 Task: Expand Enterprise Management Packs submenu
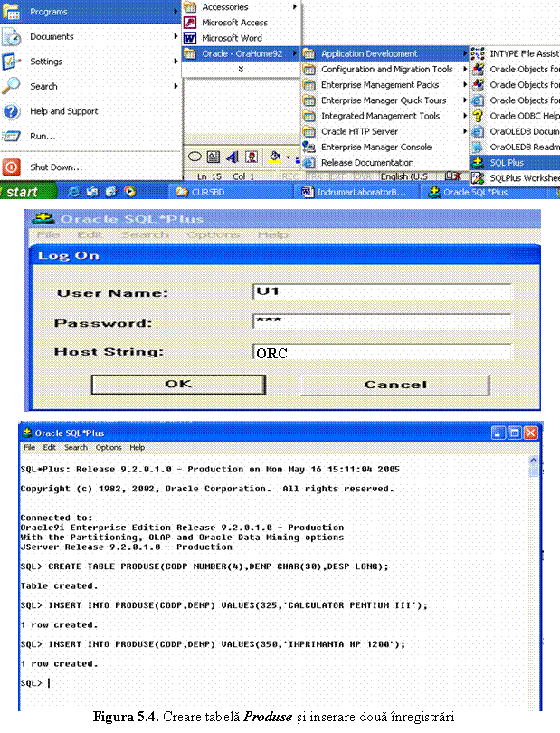[385, 85]
